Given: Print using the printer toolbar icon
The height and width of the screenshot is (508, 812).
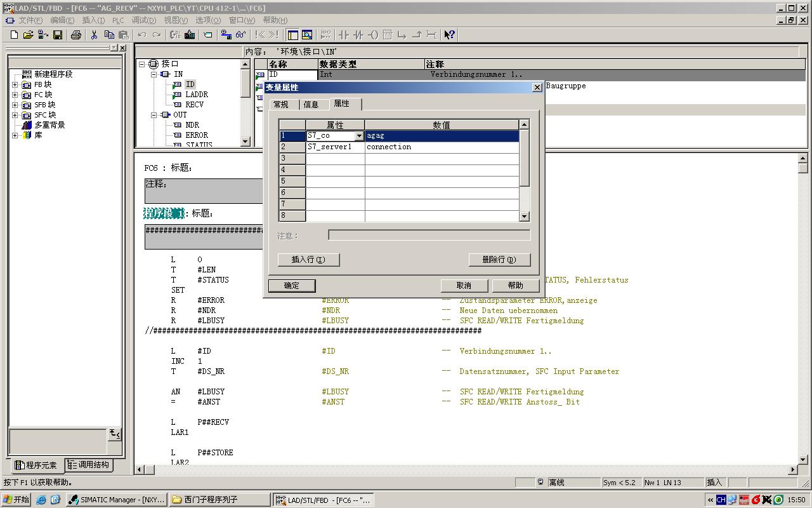Looking at the screenshot, I should pyautogui.click(x=76, y=35).
